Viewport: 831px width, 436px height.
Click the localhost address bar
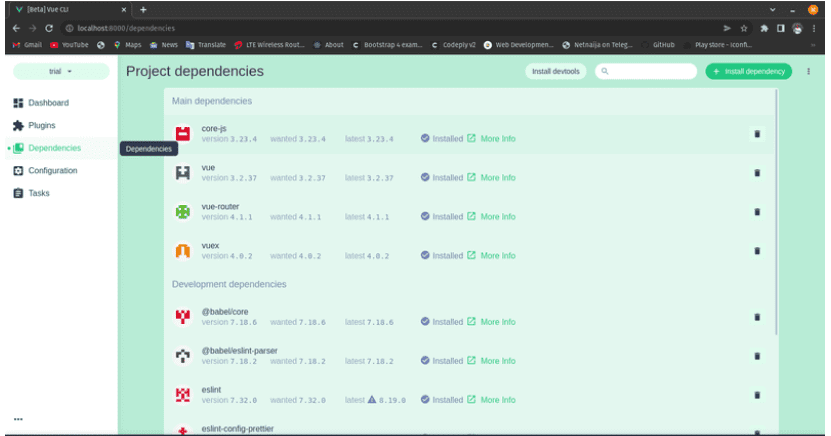pyautogui.click(x=392, y=29)
